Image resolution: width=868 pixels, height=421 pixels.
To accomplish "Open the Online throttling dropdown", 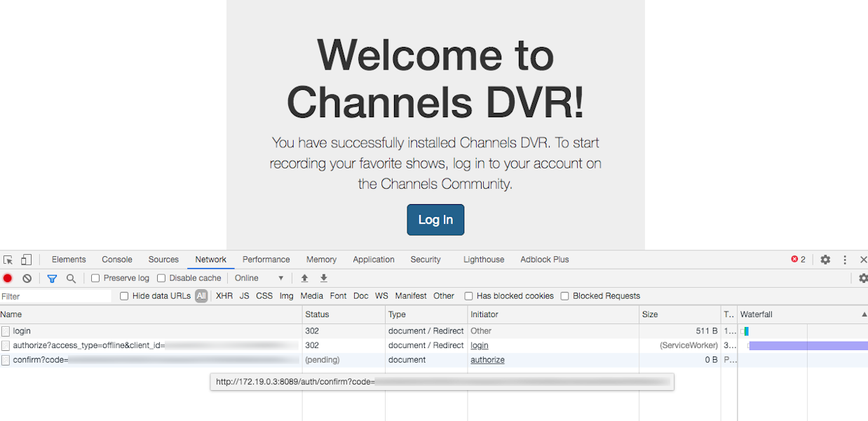I will 259,279.
